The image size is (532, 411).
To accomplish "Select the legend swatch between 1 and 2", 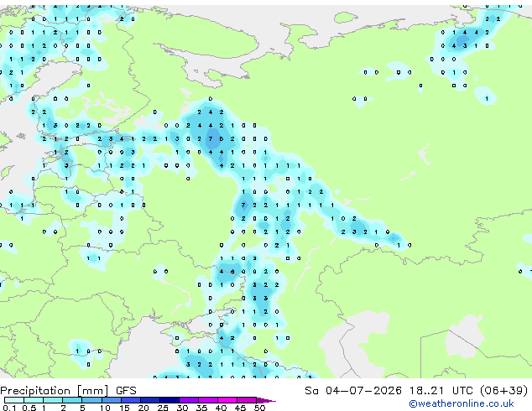I will [53, 400].
